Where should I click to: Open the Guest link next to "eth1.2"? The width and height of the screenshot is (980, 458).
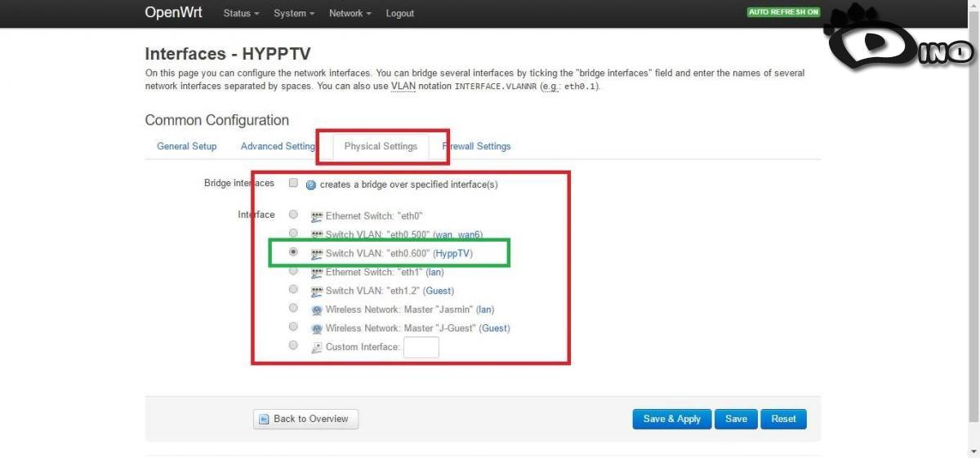click(439, 291)
